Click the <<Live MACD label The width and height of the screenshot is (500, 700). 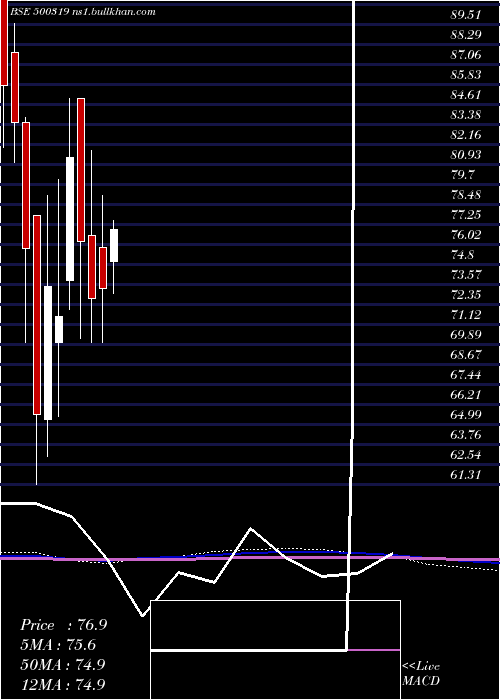(x=421, y=674)
